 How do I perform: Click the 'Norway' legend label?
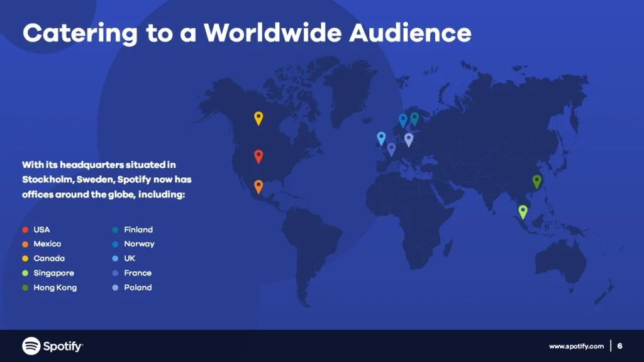click(x=139, y=244)
